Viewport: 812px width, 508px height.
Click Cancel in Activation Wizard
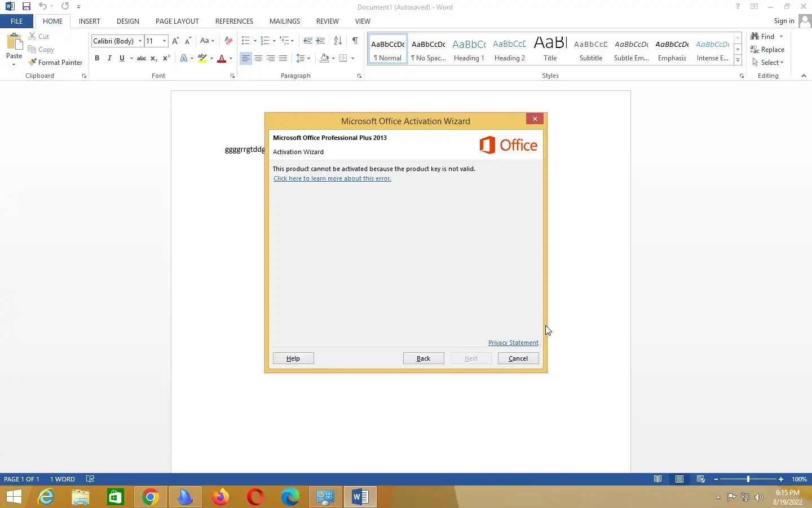[x=518, y=358]
